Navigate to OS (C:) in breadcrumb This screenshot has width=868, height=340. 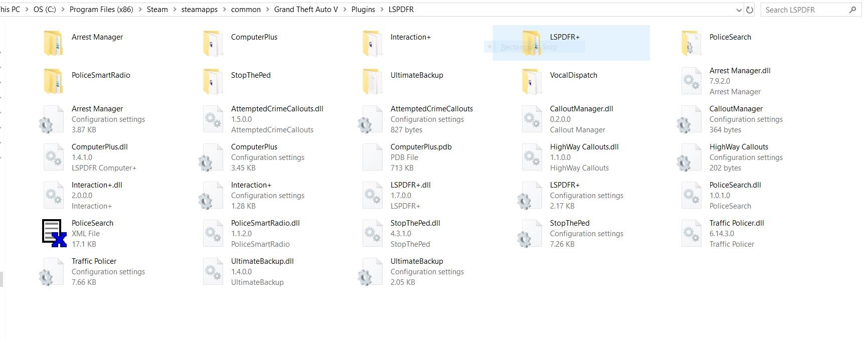tap(45, 10)
